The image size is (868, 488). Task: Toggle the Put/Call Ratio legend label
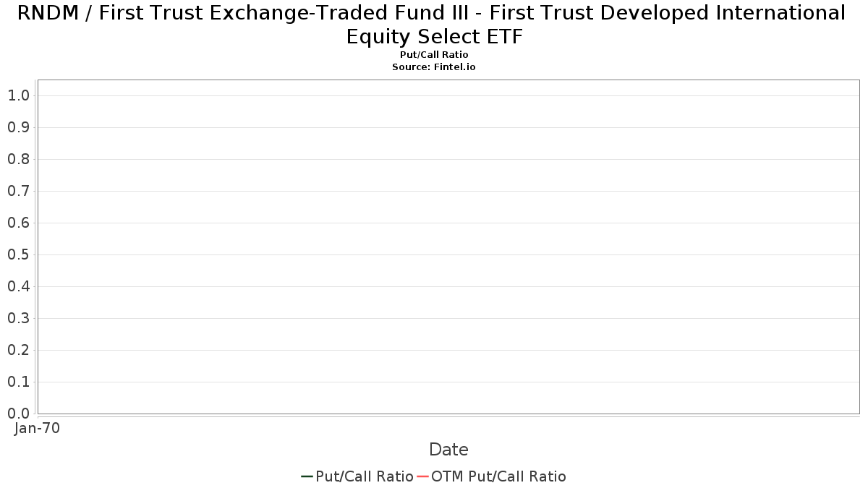[365, 476]
